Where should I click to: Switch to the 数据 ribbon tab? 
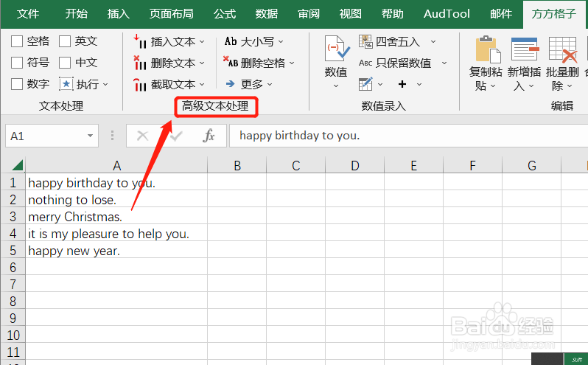pyautogui.click(x=267, y=14)
